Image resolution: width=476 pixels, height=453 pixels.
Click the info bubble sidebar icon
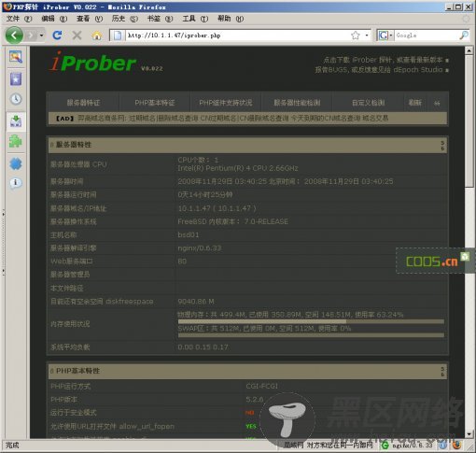click(16, 183)
